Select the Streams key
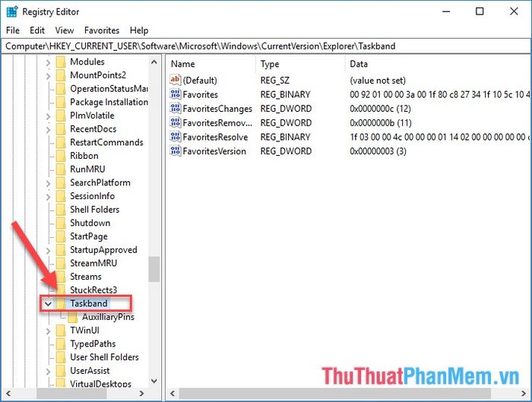 pos(85,277)
